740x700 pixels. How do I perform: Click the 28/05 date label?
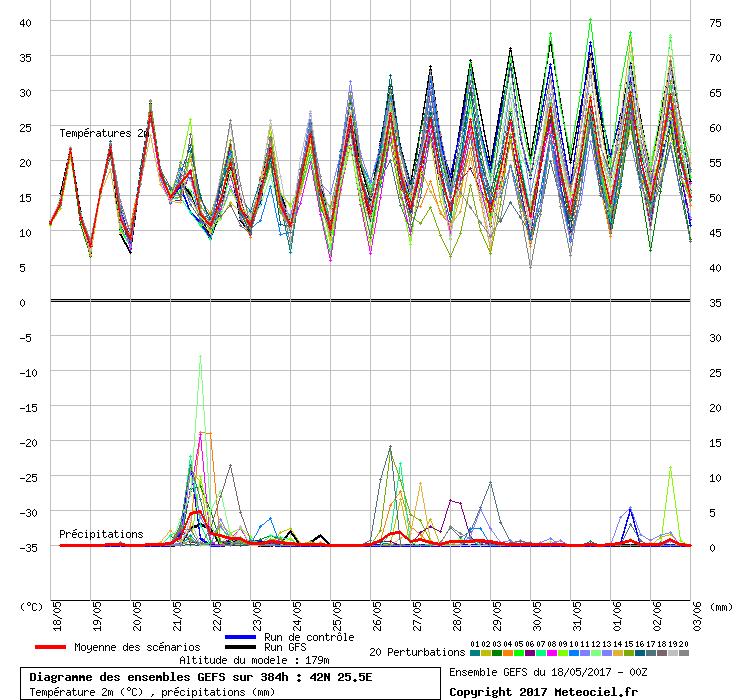click(457, 616)
